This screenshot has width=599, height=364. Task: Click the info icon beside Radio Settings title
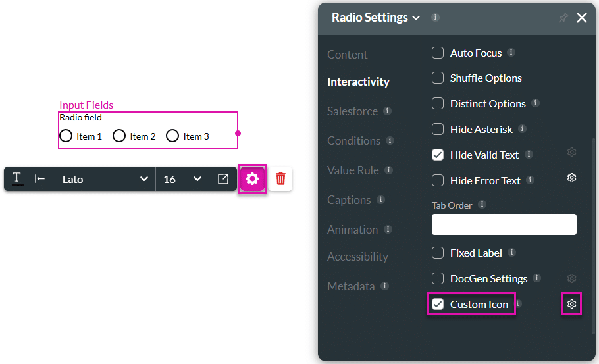435,17
